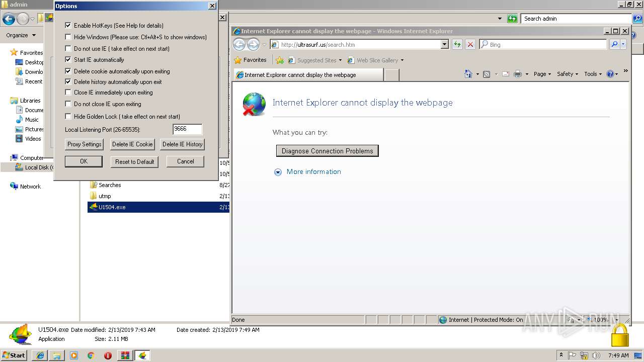
Task: Open Chrome from the taskbar
Action: point(91,355)
